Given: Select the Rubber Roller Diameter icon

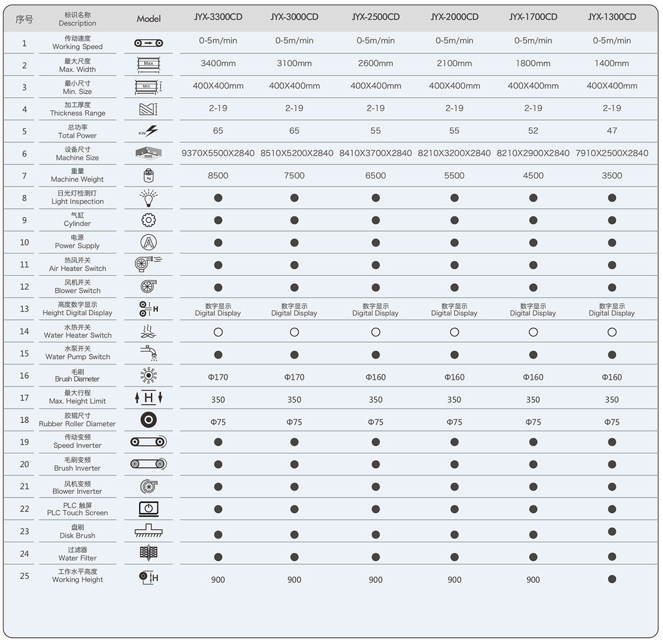Looking at the screenshot, I should pyautogui.click(x=148, y=420).
